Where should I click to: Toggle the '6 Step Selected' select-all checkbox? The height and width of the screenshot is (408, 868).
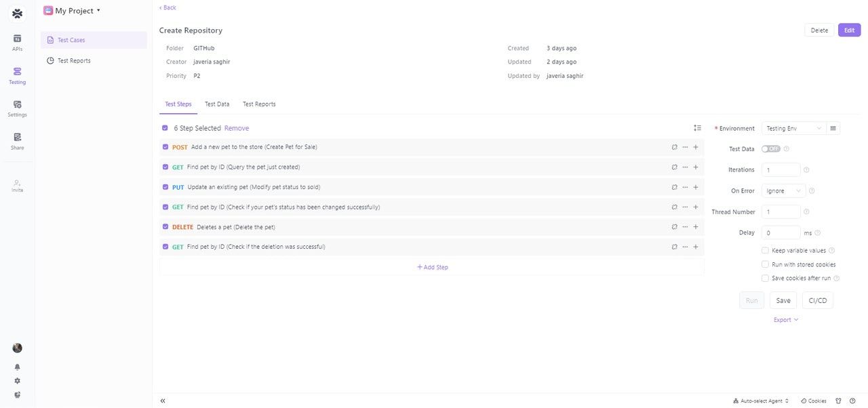click(x=165, y=128)
